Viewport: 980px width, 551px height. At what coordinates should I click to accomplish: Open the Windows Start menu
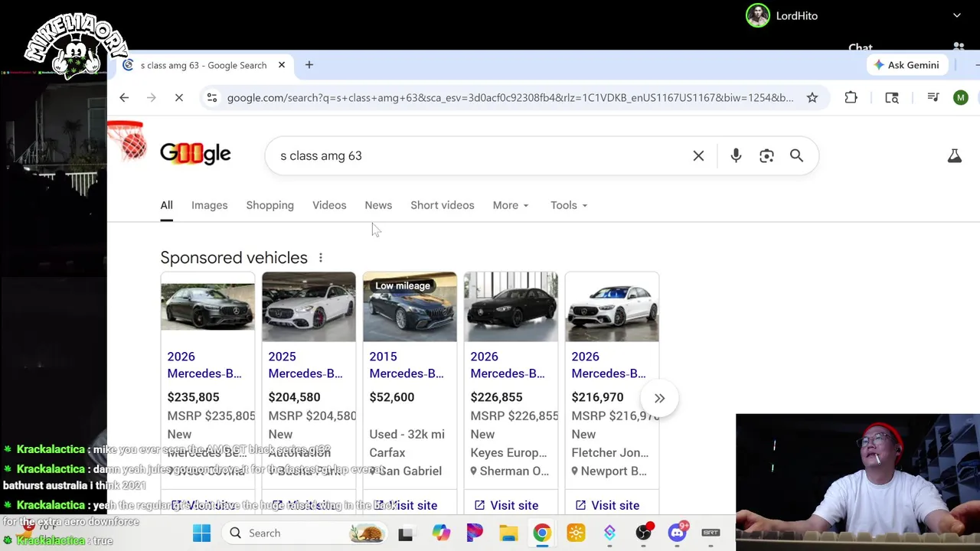tap(201, 533)
